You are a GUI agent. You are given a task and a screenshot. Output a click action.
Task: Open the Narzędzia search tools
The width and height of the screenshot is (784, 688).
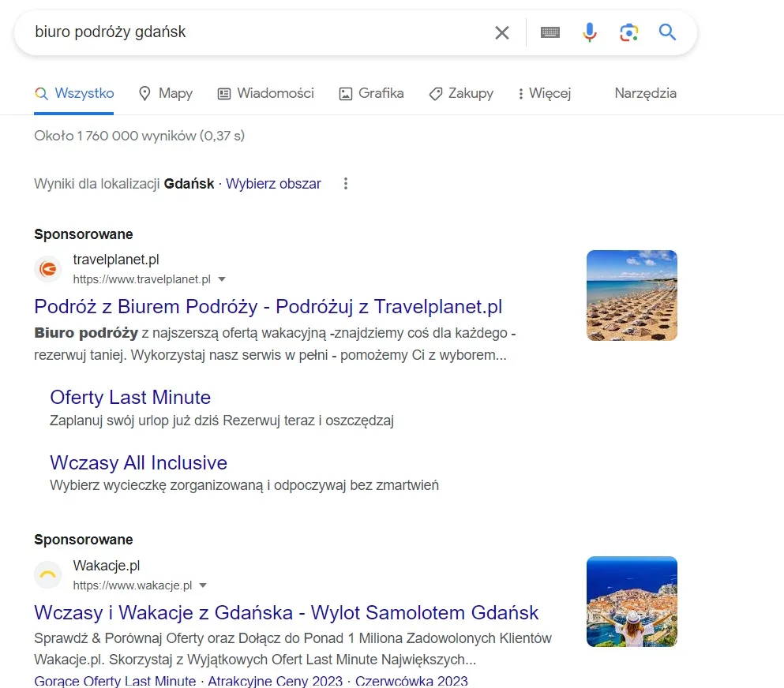point(645,93)
